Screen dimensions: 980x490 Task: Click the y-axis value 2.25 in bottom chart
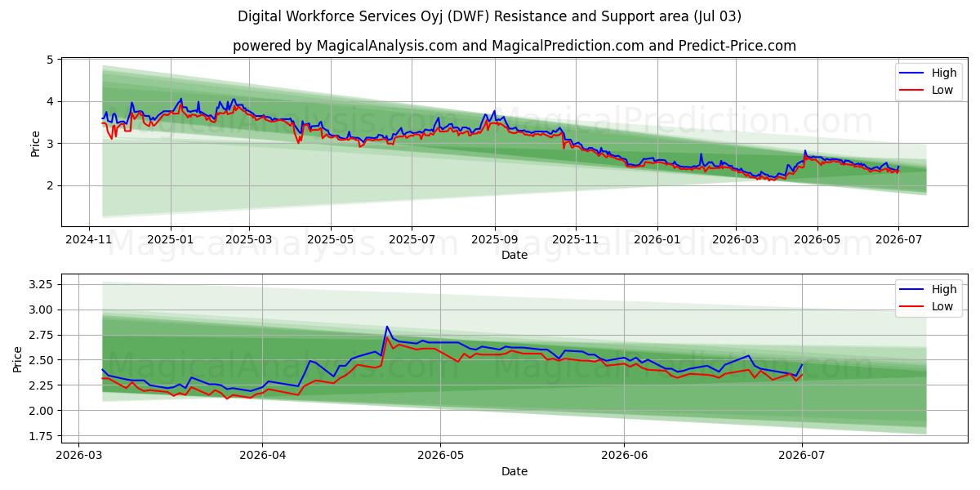[42, 385]
